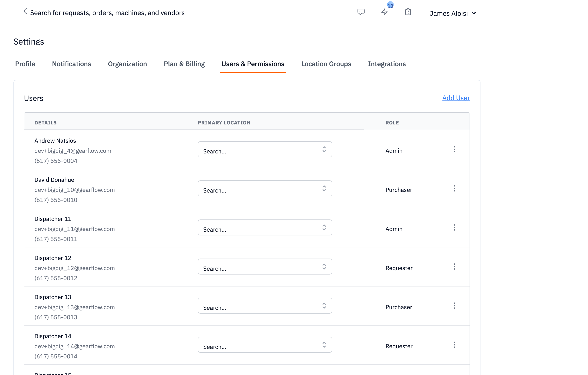588x375 pixels.
Task: Focus the global search field
Action: 108,13
